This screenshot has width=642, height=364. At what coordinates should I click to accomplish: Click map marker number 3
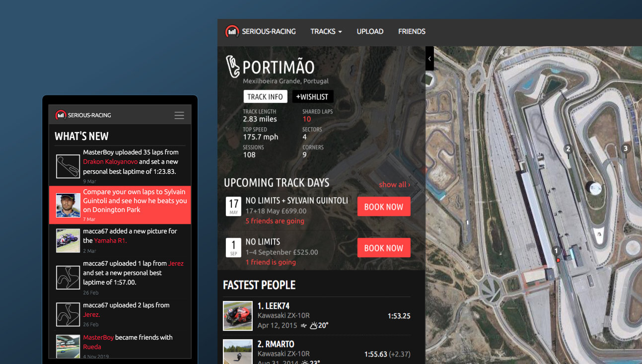point(626,148)
